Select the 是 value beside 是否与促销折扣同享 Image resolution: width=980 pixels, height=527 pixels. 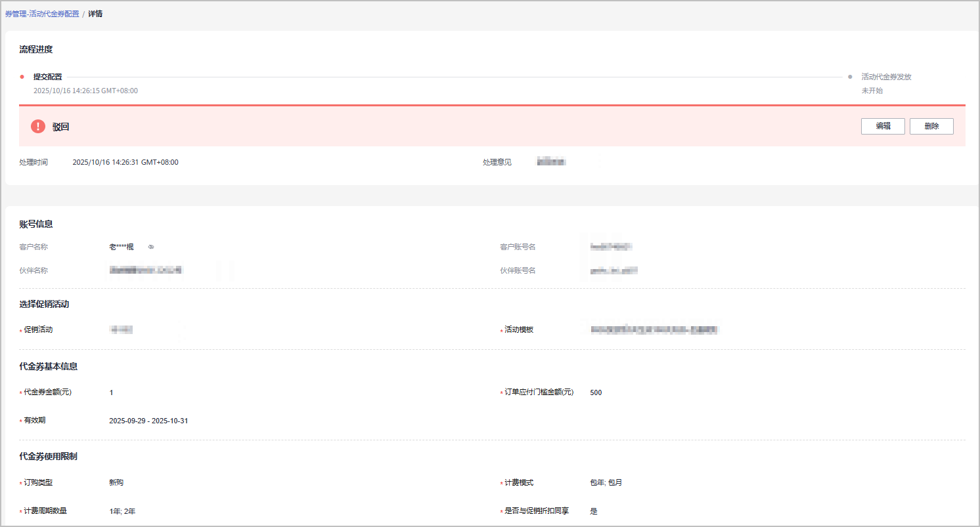point(594,511)
